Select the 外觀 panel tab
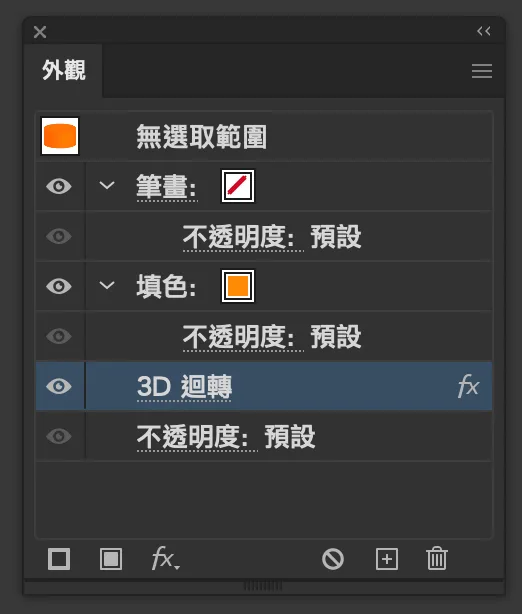The image size is (522, 614). click(x=63, y=71)
